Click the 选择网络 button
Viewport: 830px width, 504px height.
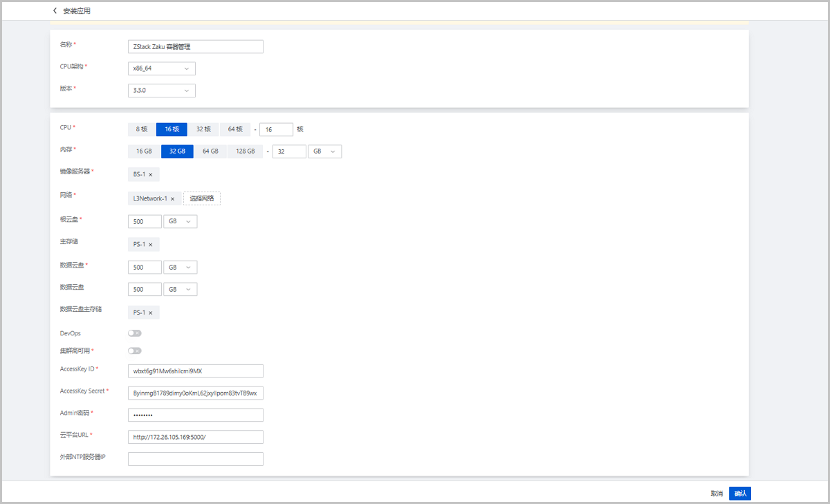click(202, 198)
